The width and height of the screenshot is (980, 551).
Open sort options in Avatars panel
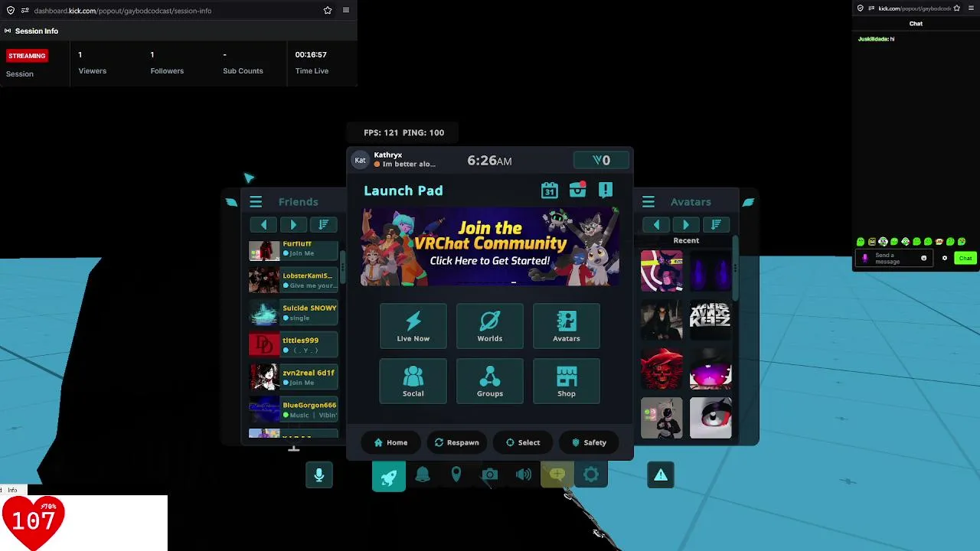716,224
